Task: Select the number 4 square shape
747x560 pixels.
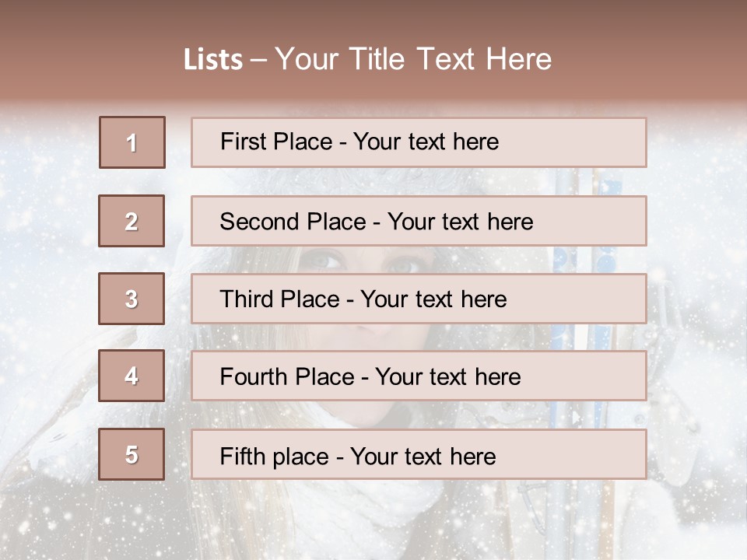Action: pos(132,376)
